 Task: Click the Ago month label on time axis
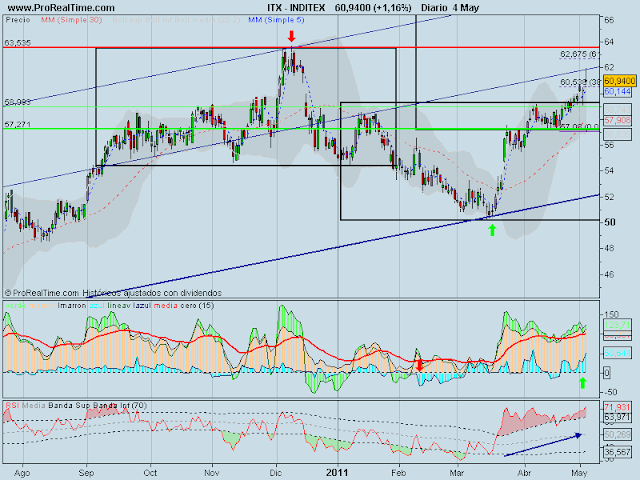coord(22,473)
